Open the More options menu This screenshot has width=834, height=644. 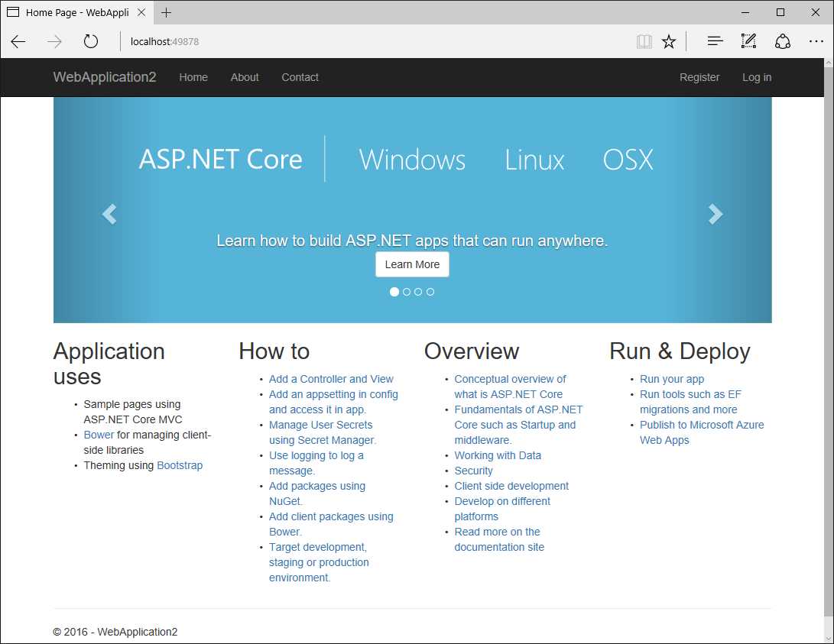(816, 41)
